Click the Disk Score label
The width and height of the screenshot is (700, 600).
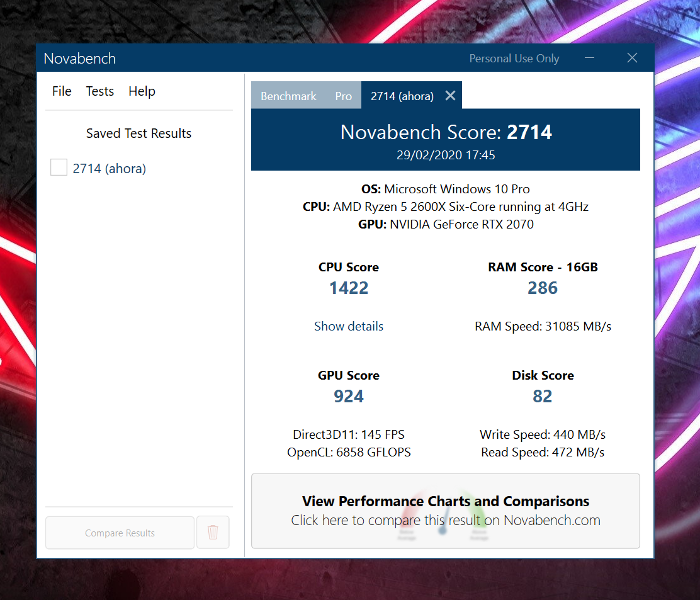543,375
